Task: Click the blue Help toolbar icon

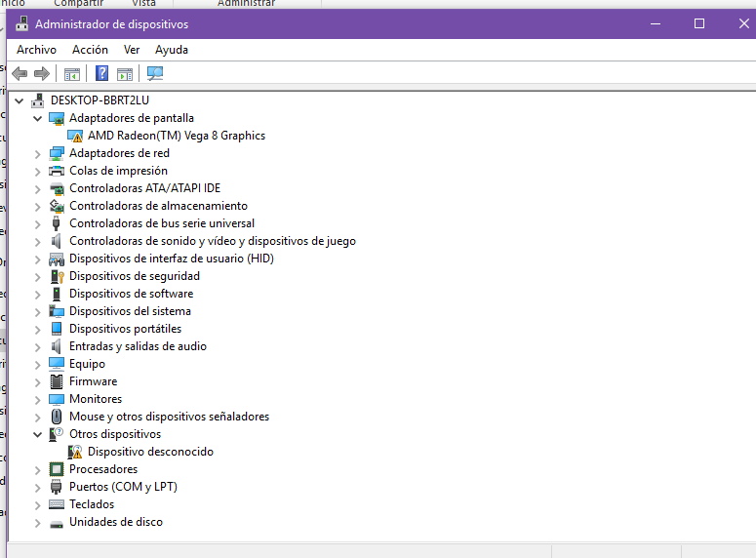Action: (101, 73)
